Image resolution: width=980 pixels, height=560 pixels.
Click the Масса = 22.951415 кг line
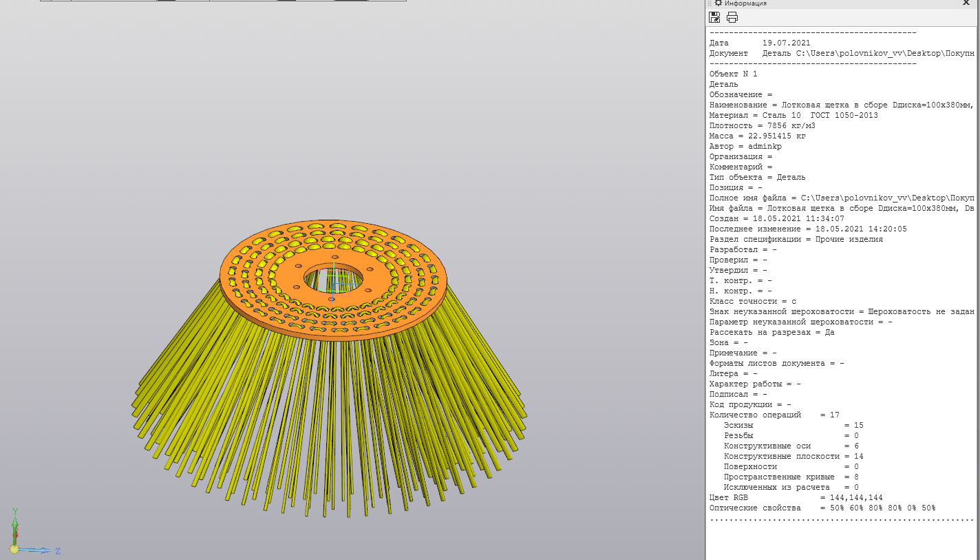[757, 136]
